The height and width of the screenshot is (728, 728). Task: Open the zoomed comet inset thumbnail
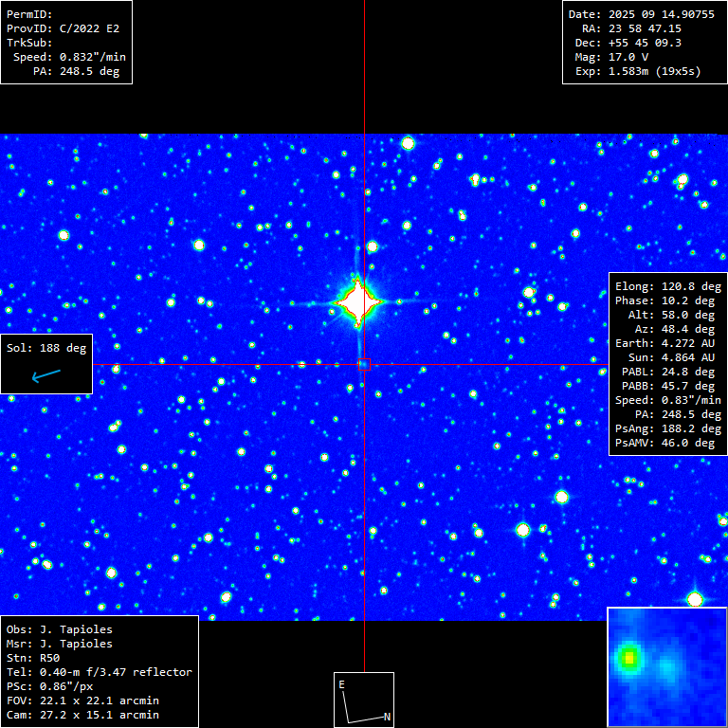pyautogui.click(x=666, y=666)
